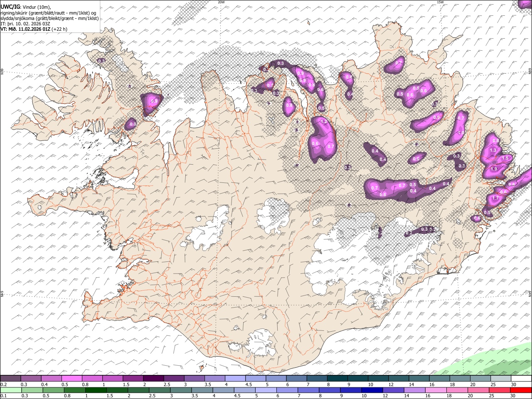Select the darkest purple snow swatch at 2
The height and width of the screenshot is (399, 532).
click(153, 378)
